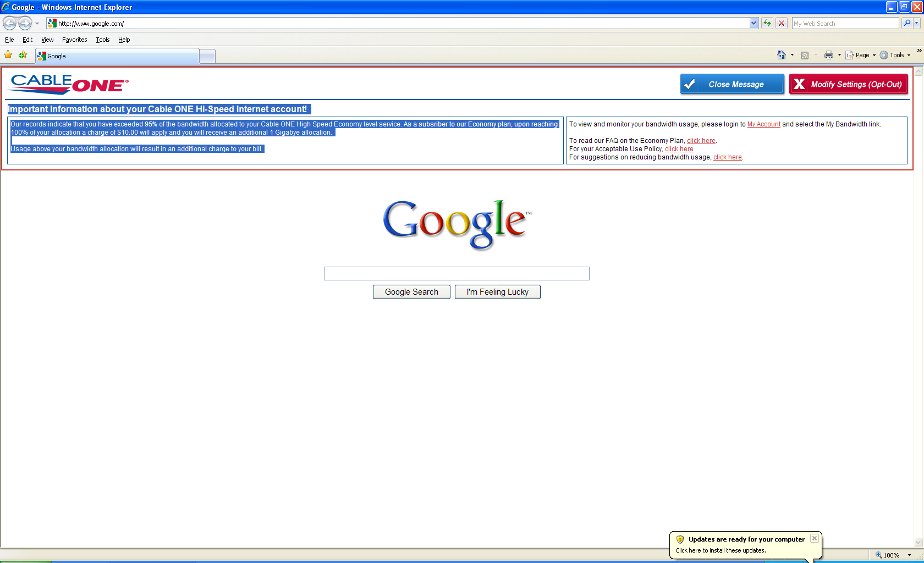Open the Tools command bar gear menu

pyautogui.click(x=895, y=55)
